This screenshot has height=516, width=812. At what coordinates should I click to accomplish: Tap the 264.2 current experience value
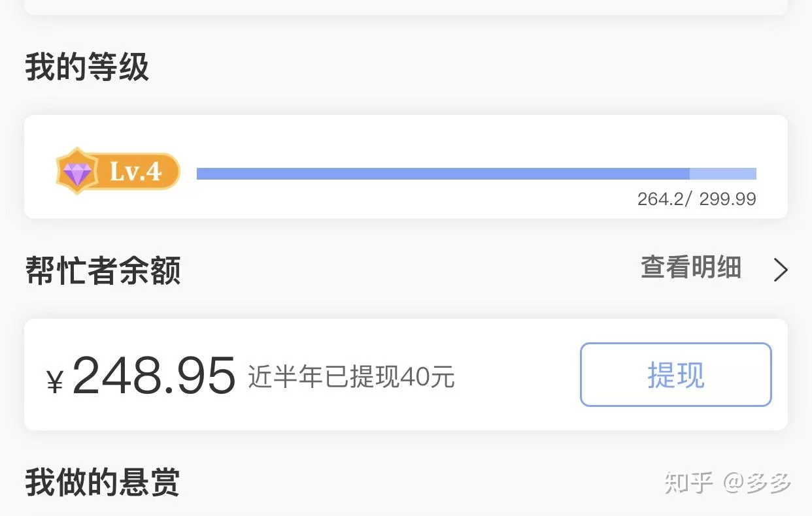(660, 199)
